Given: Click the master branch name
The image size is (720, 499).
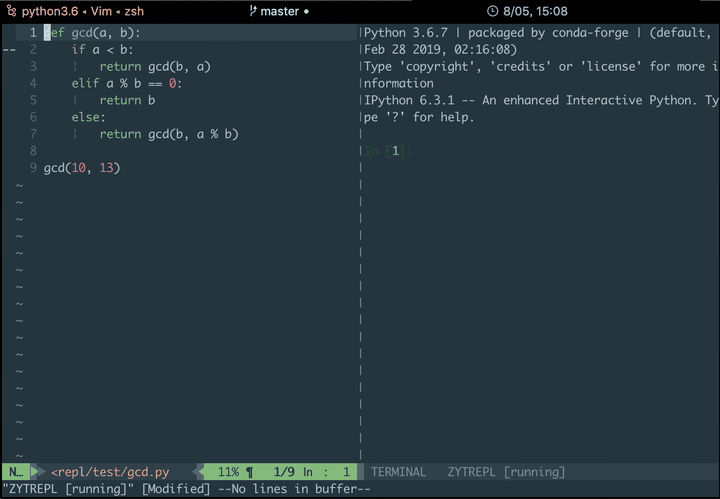Looking at the screenshot, I should tap(280, 11).
